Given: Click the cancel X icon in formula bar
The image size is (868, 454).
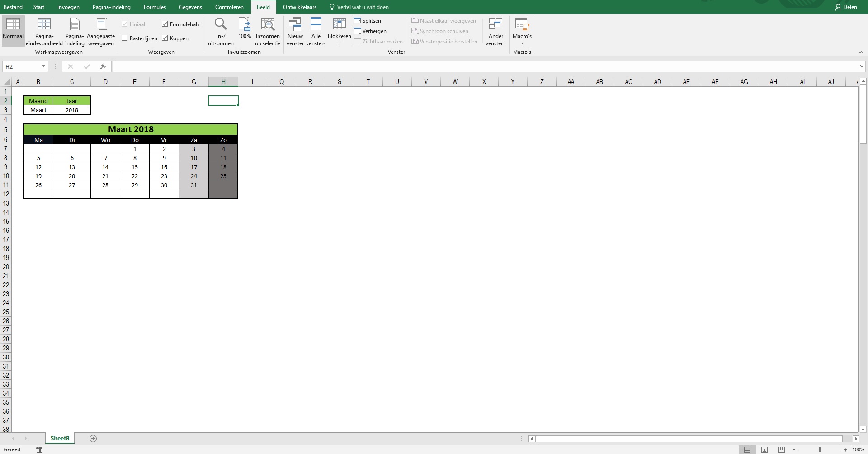Looking at the screenshot, I should click(x=70, y=66).
